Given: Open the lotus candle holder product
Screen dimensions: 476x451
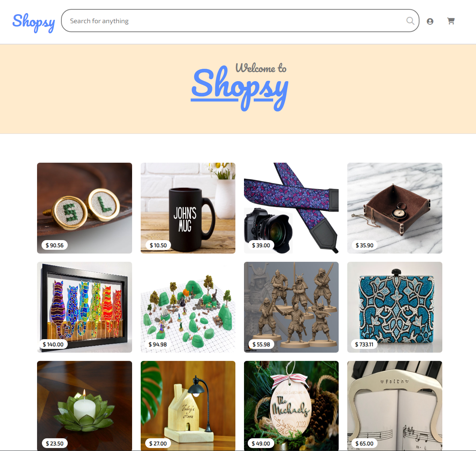Looking at the screenshot, I should point(85,406).
